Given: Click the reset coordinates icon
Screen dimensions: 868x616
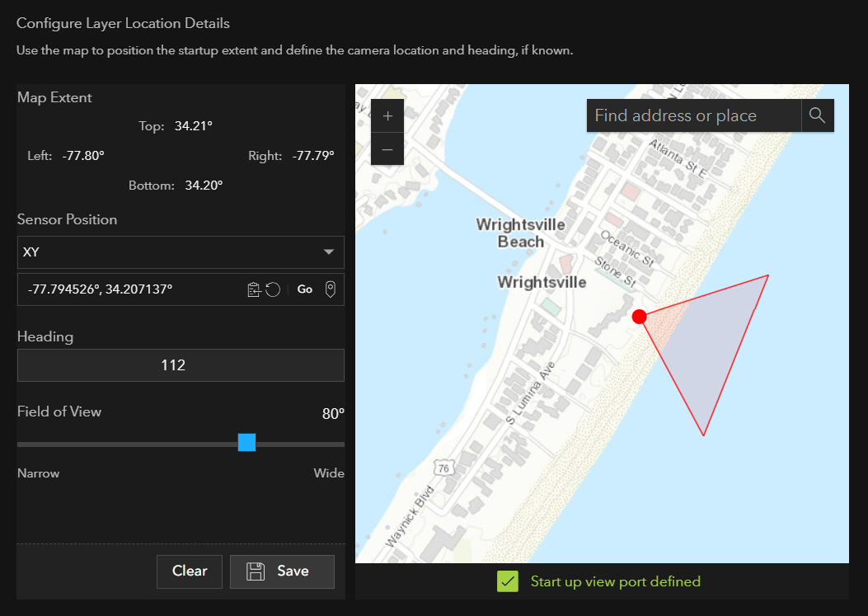Looking at the screenshot, I should 272,289.
